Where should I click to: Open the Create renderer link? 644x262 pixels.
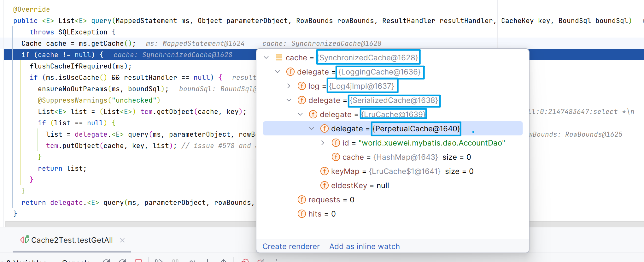click(x=291, y=247)
